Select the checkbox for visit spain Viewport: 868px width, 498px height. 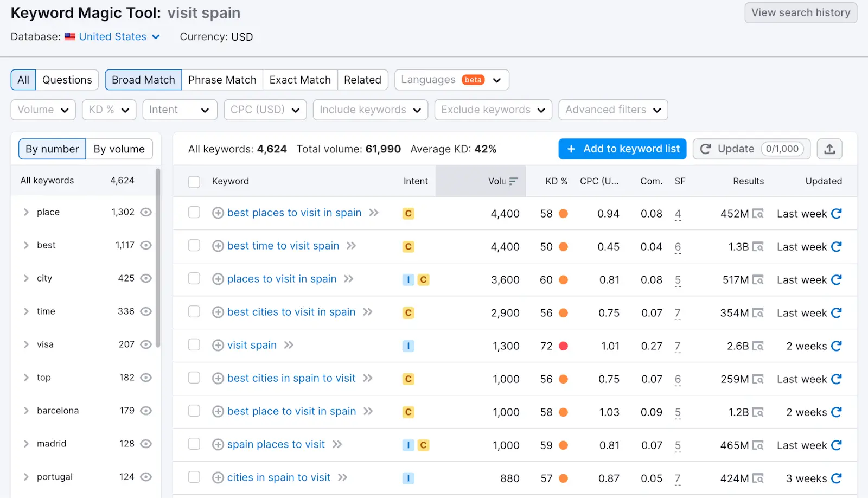pos(194,346)
